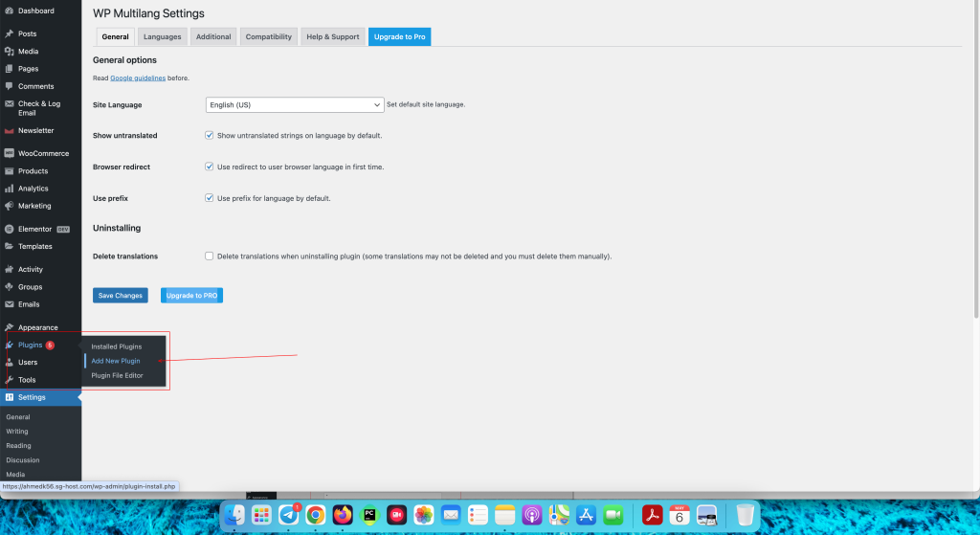This screenshot has height=535, width=980.
Task: Switch to the Languages tab
Action: coord(163,37)
